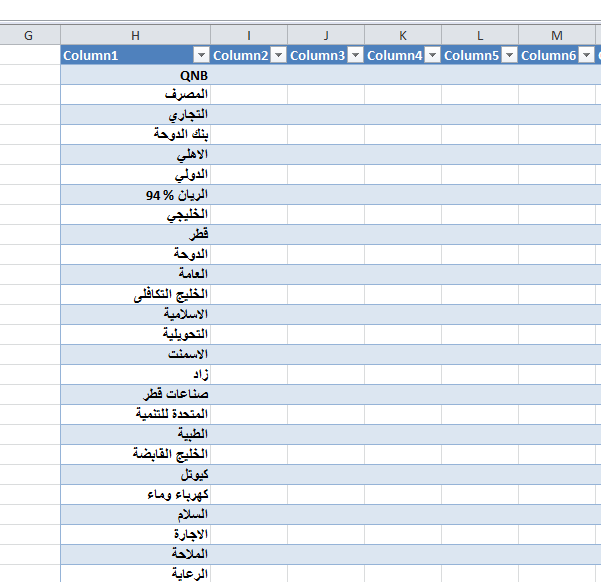Select the cell containing التحويلية
Viewport: 601px width, 582px height.
coord(135,335)
